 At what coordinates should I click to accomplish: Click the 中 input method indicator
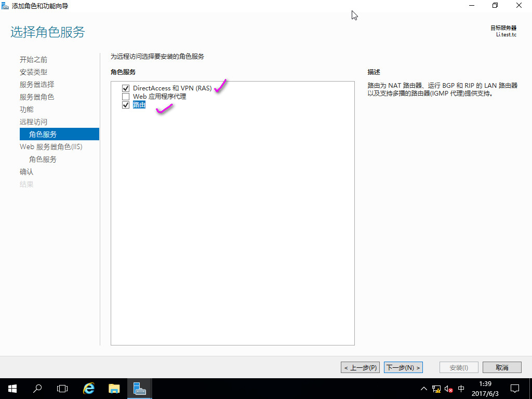coord(461,389)
